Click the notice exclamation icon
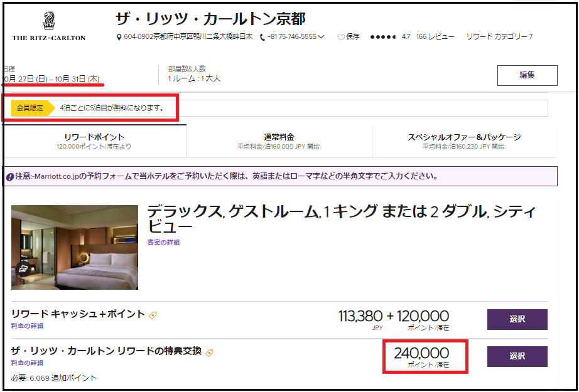The width and height of the screenshot is (579, 392). 10,177
